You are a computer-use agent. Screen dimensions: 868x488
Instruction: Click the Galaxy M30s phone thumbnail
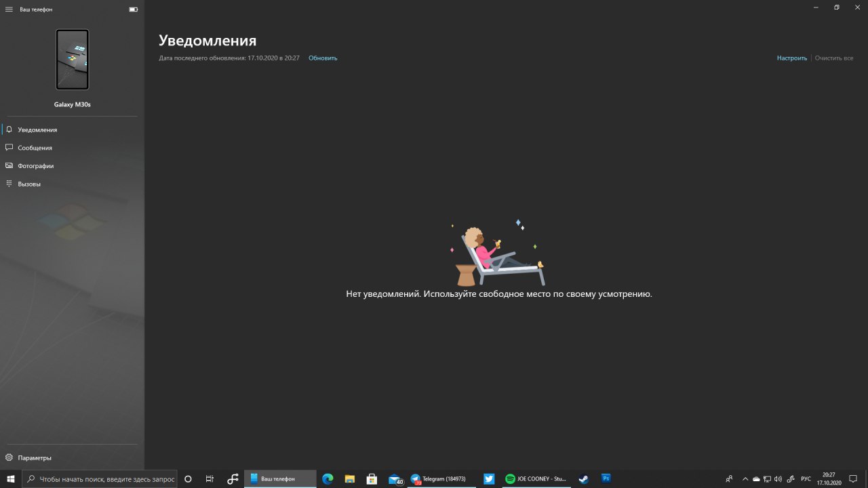[x=72, y=60]
